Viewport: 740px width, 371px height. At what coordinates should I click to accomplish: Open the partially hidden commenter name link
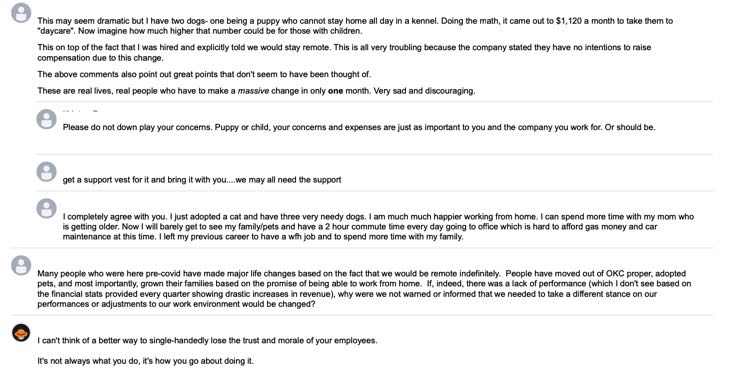pyautogui.click(x=80, y=111)
